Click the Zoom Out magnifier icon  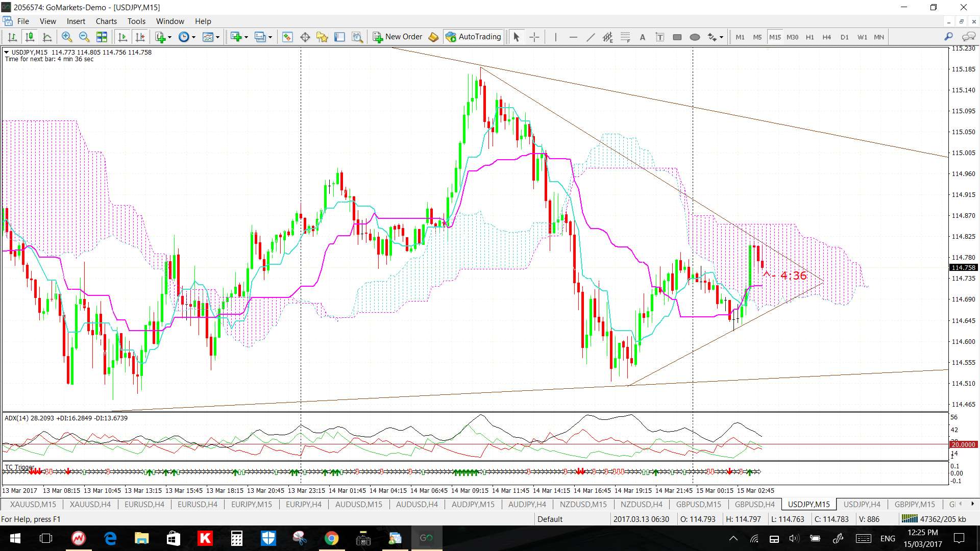click(84, 37)
